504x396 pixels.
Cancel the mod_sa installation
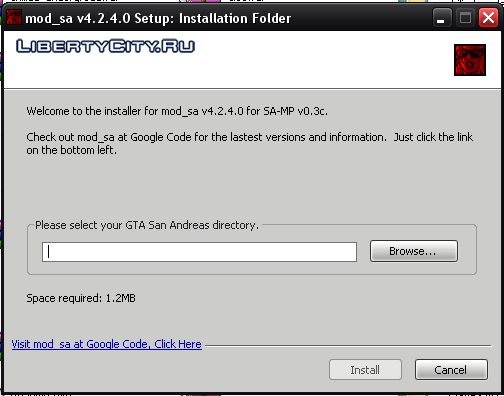(451, 370)
